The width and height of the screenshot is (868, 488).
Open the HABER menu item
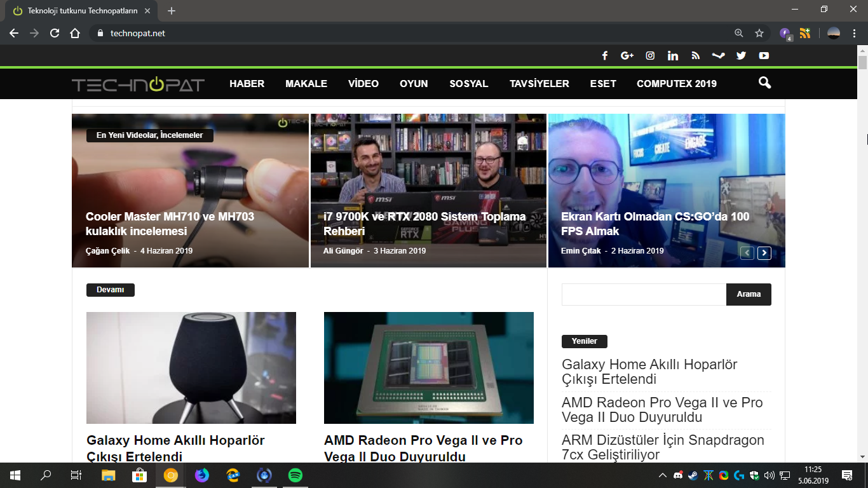click(x=247, y=84)
